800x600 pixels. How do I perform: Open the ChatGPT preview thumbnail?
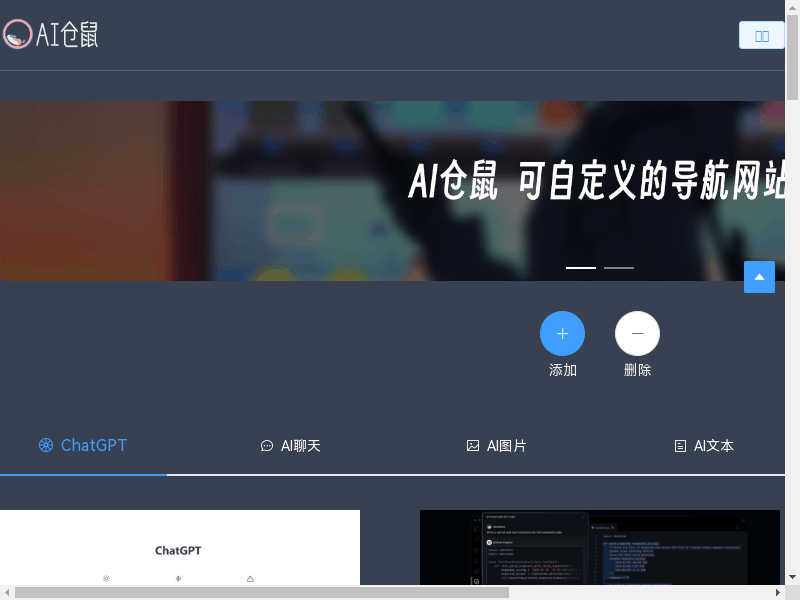coord(180,547)
